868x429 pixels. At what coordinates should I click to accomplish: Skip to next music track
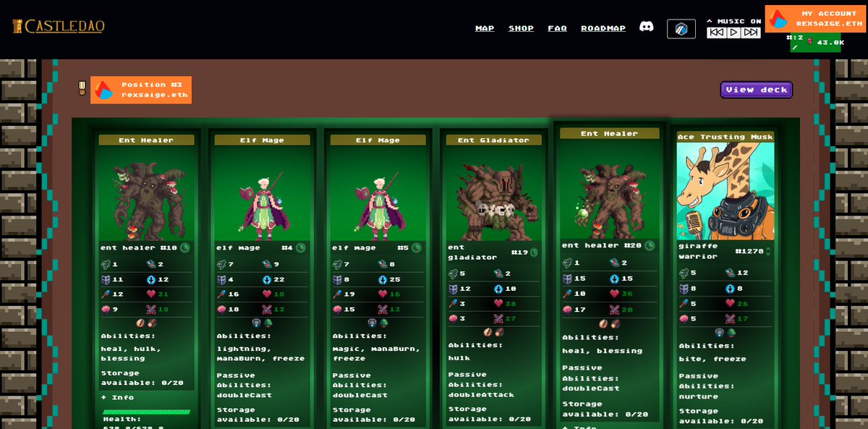click(751, 33)
